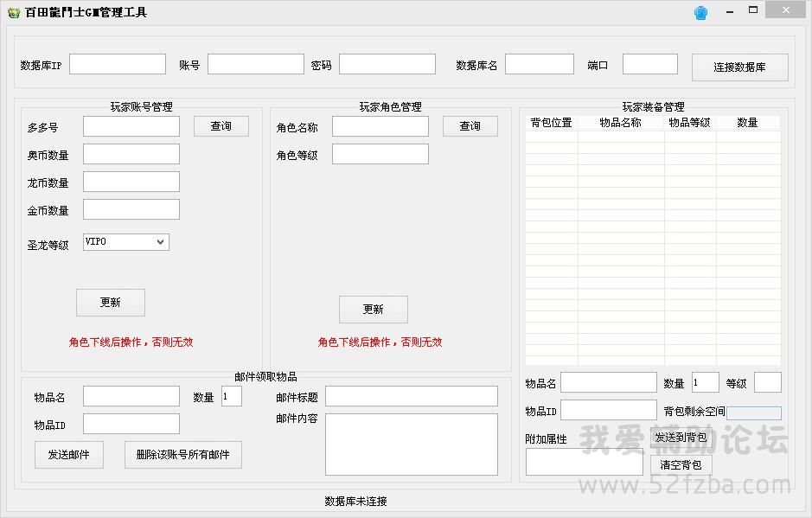Image resolution: width=812 pixels, height=518 pixels.
Task: Click the 端口 port field
Action: (650, 64)
